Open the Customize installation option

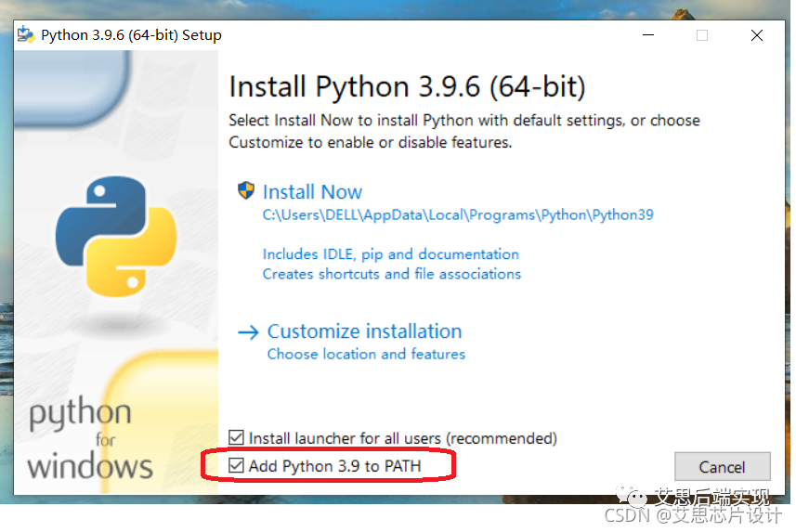[364, 331]
